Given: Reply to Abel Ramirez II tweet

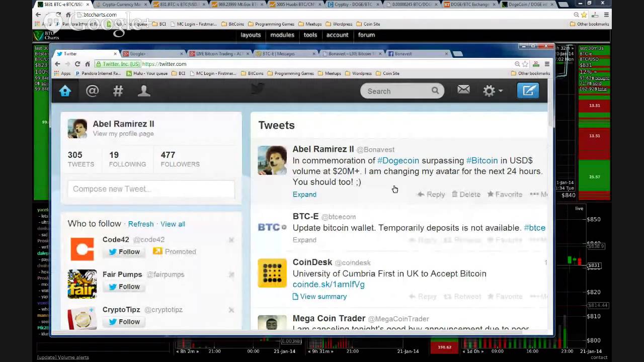Looking at the screenshot, I should click(431, 194).
